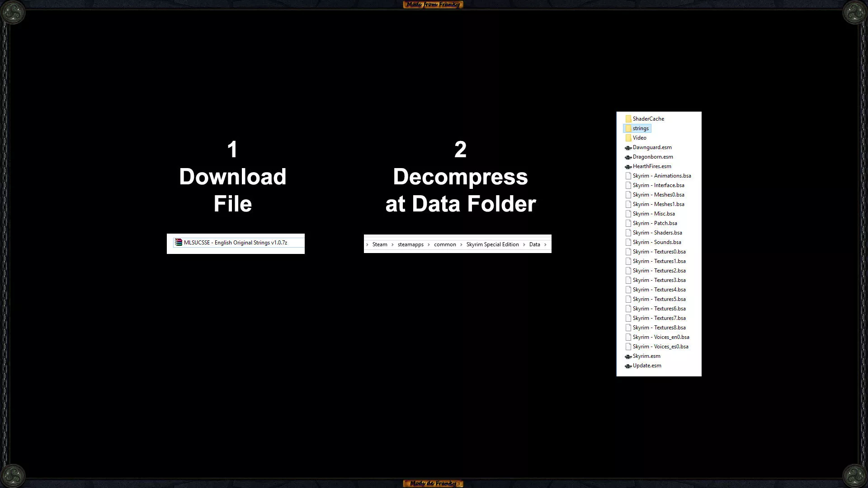Select Dawnguard.esm file name
868x488 pixels.
(x=652, y=147)
